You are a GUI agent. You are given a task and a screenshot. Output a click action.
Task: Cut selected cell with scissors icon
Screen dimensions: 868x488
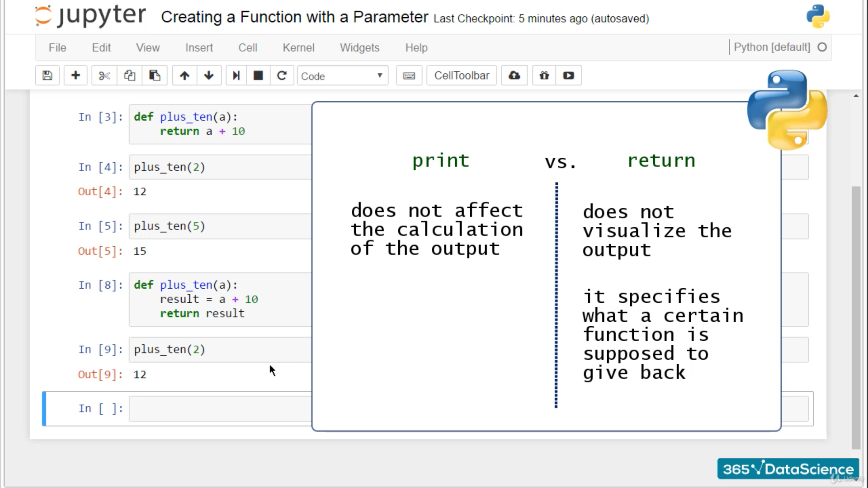(104, 75)
